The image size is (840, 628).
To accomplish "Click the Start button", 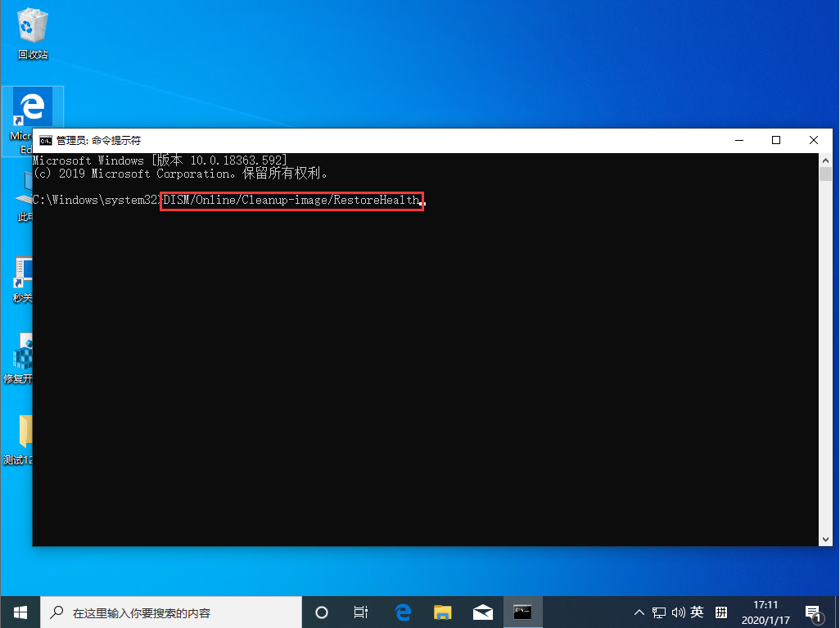I will pyautogui.click(x=19, y=612).
